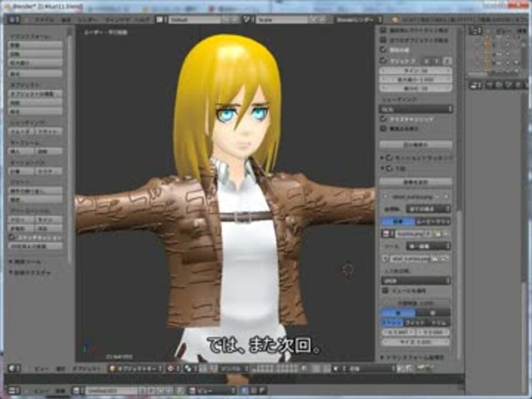Image resolution: width=532 pixels, height=399 pixels.
Task: Collapse the Motion Tracking panel triangle
Action: pyautogui.click(x=382, y=158)
